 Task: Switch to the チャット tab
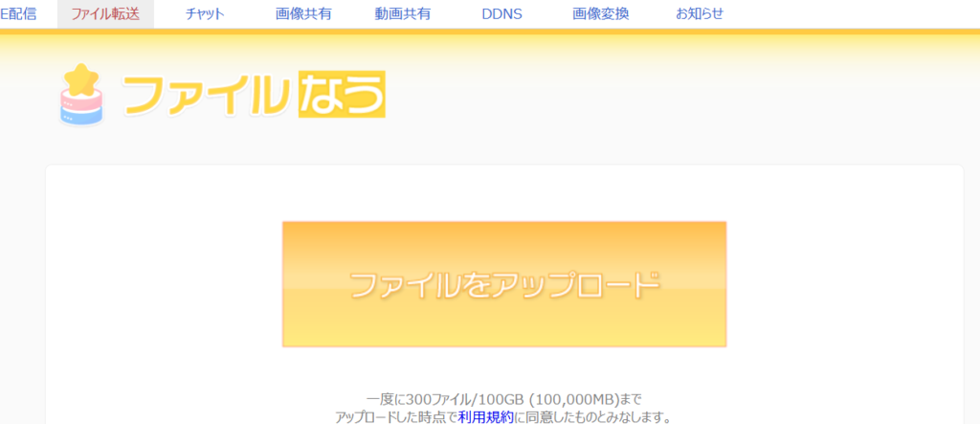(x=205, y=13)
